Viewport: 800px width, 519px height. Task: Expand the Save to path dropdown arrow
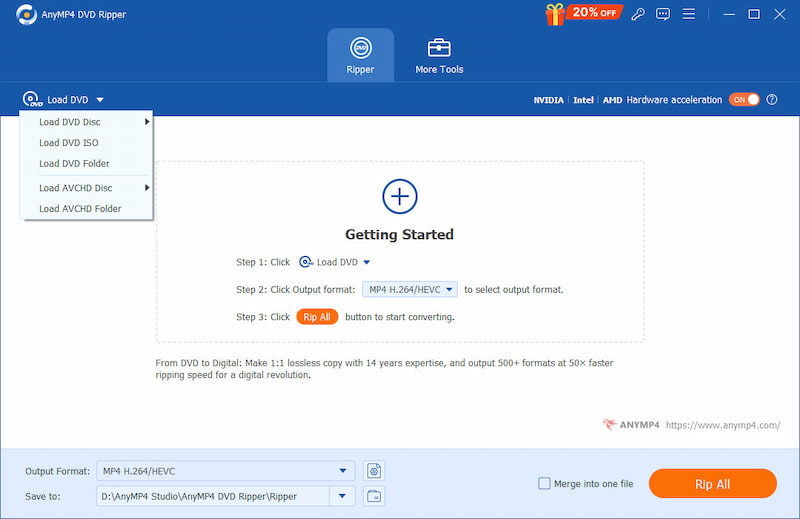click(x=342, y=496)
